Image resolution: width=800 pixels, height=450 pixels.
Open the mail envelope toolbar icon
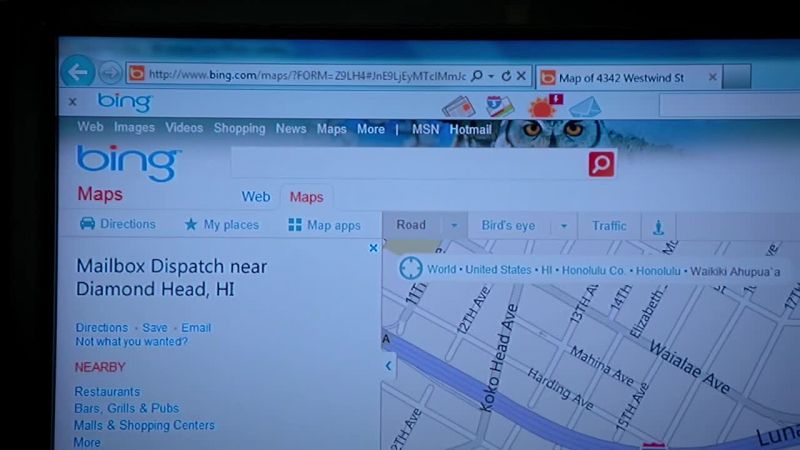[585, 107]
